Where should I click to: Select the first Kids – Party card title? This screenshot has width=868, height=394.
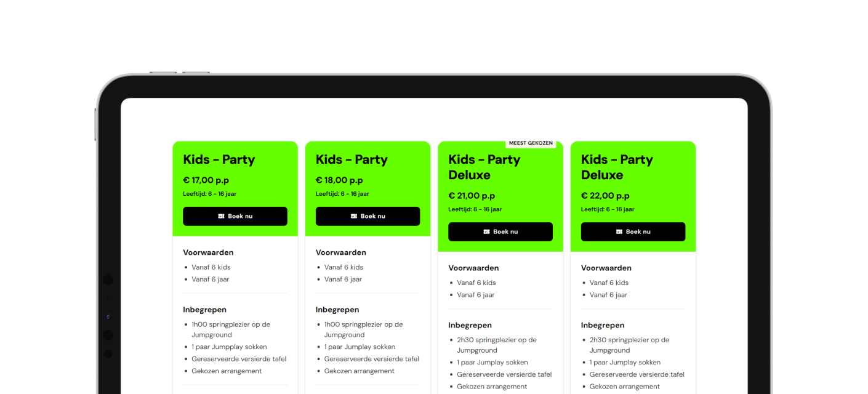(219, 159)
